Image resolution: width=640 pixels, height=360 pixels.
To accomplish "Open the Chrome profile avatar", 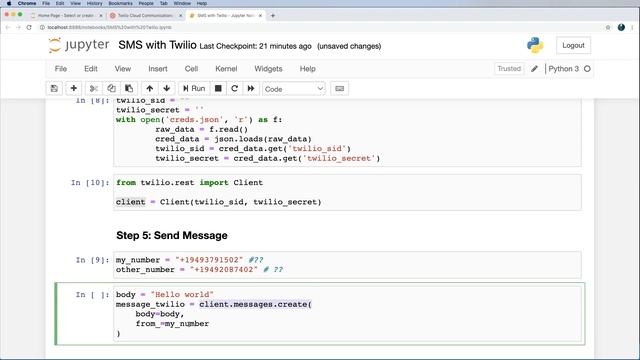I will click(x=621, y=27).
